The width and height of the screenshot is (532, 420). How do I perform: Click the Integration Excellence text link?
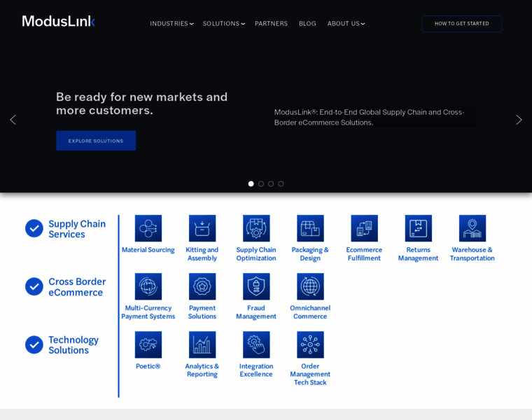pos(256,370)
